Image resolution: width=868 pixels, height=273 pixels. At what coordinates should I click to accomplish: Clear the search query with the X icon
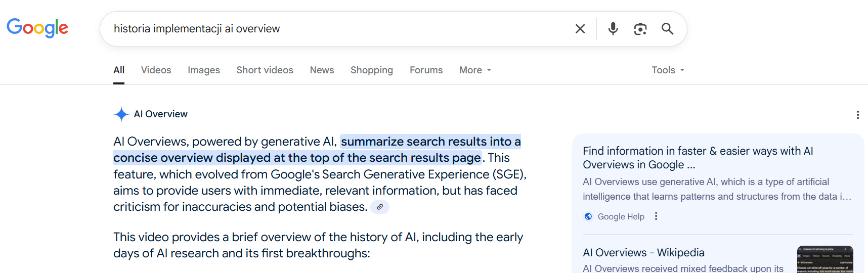coord(580,29)
